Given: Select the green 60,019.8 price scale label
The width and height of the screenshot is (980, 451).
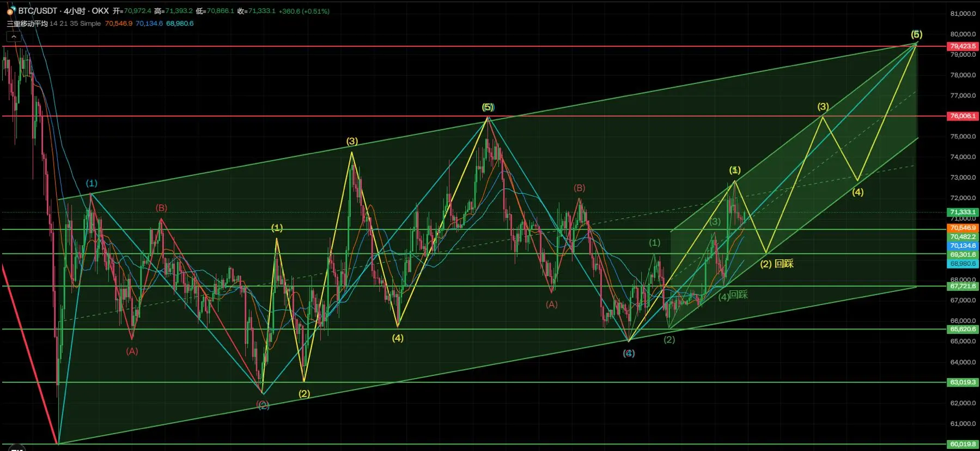Looking at the screenshot, I should (963, 444).
